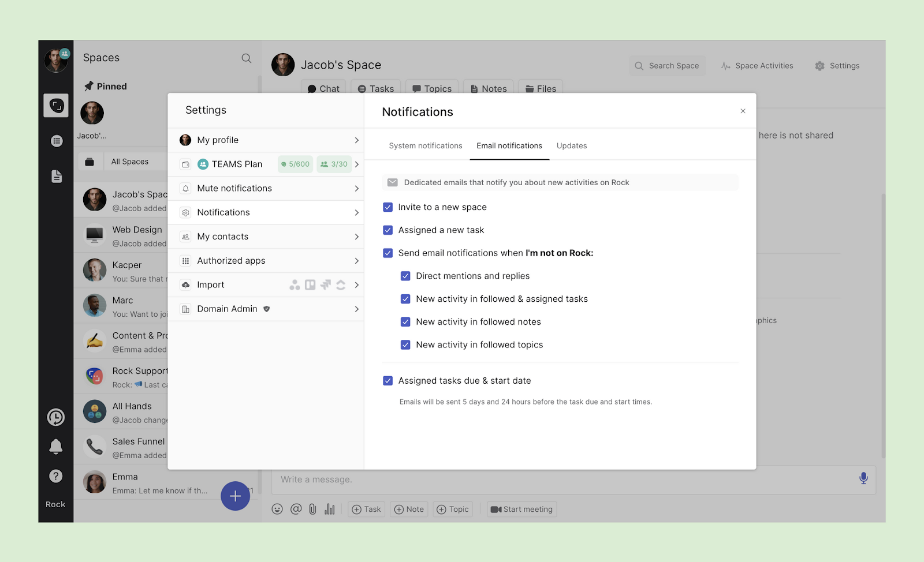Click the Start meeting button

tap(521, 509)
